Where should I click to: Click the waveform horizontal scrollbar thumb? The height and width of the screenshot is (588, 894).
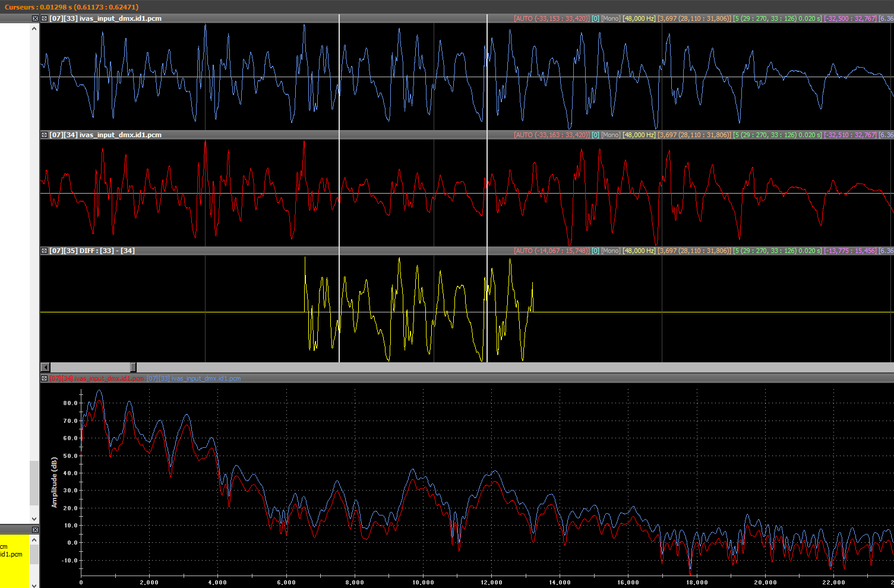(x=133, y=367)
